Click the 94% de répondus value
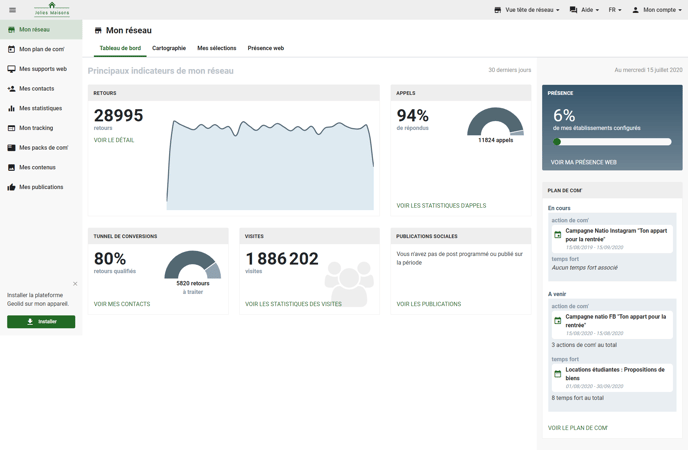Screen dimensions: 688x450 [x=412, y=116]
